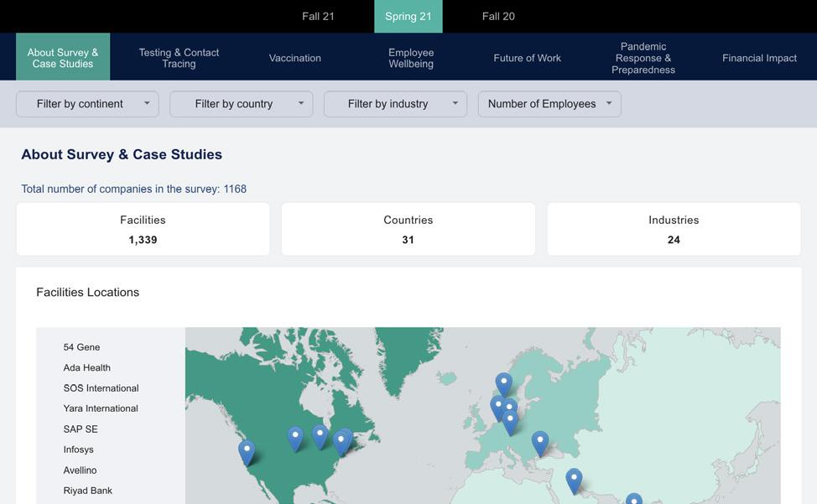Expand the Number of Employees dropdown
The image size is (817, 504).
549,104
